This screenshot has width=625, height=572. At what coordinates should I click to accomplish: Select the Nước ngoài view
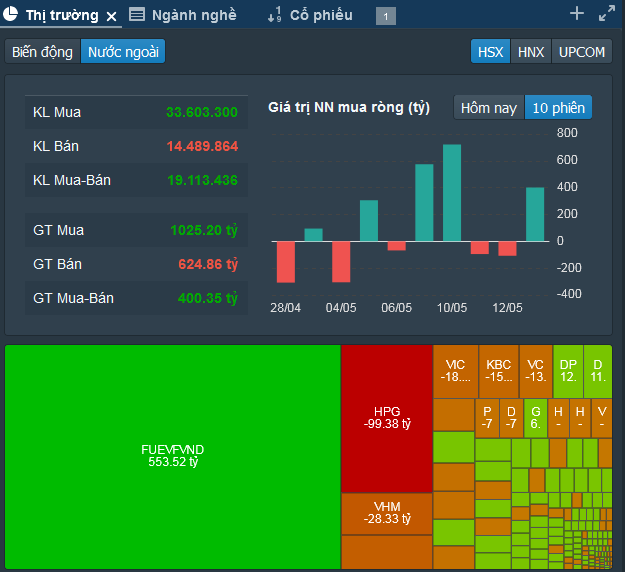tap(122, 52)
